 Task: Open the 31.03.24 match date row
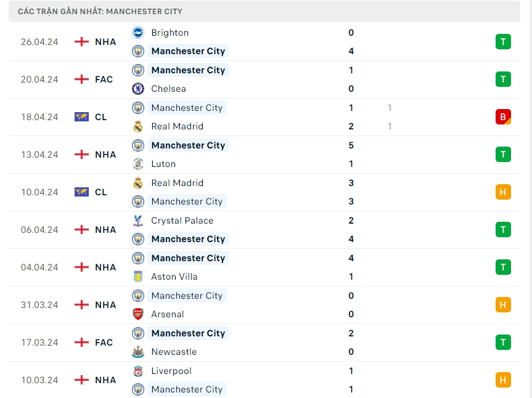coord(38,305)
